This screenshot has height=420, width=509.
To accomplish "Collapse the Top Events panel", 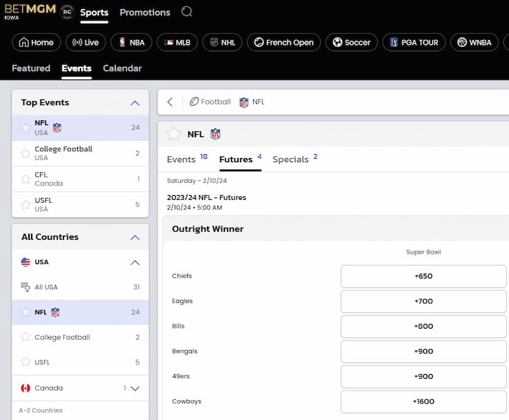I will [x=135, y=103].
